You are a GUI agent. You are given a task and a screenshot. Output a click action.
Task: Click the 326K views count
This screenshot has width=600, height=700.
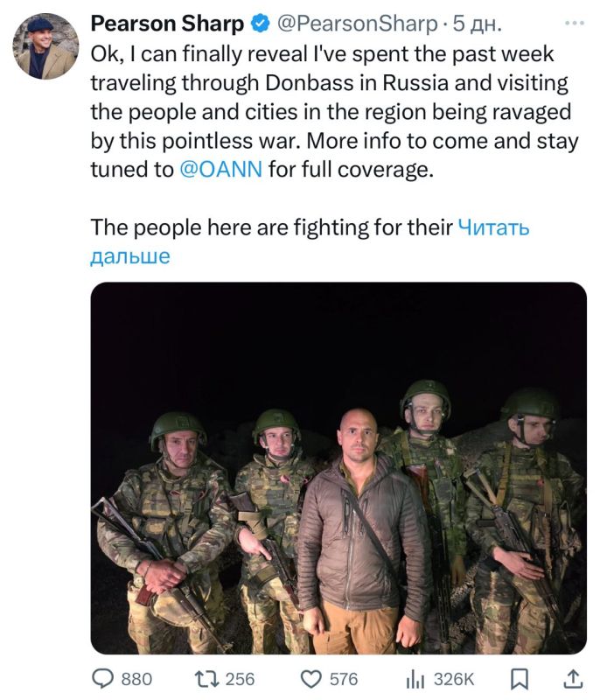[x=454, y=678]
